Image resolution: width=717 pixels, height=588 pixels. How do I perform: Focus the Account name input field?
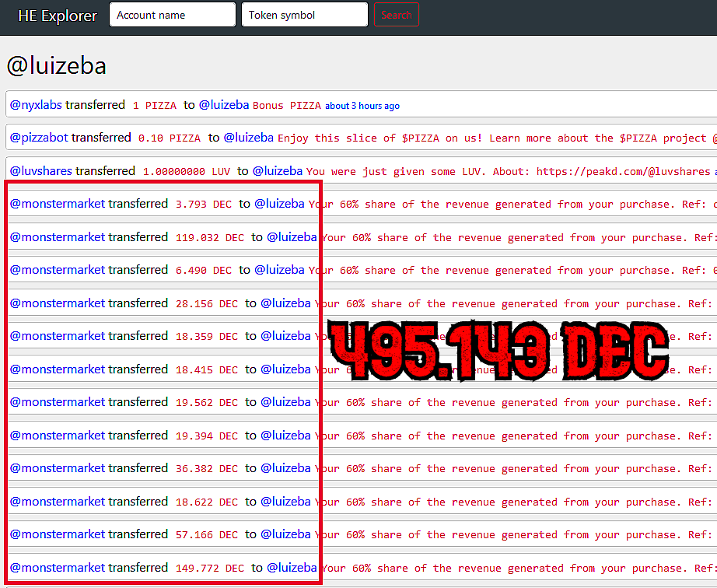click(173, 15)
